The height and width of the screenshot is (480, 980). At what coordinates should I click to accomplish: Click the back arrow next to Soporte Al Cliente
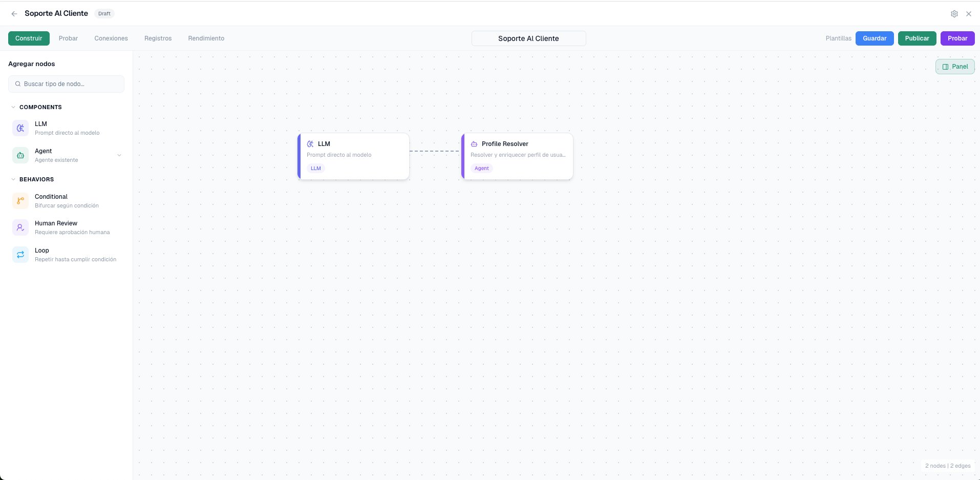point(14,13)
